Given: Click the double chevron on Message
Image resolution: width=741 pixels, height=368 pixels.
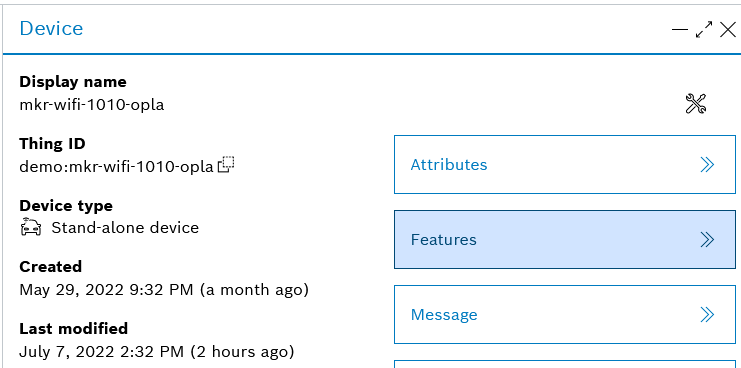Looking at the screenshot, I should 707,315.
